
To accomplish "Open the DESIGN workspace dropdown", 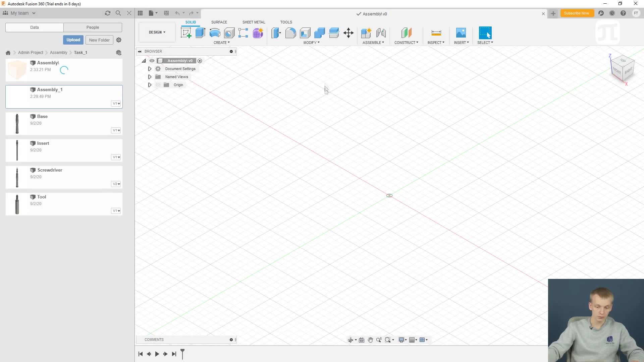I will (x=157, y=32).
